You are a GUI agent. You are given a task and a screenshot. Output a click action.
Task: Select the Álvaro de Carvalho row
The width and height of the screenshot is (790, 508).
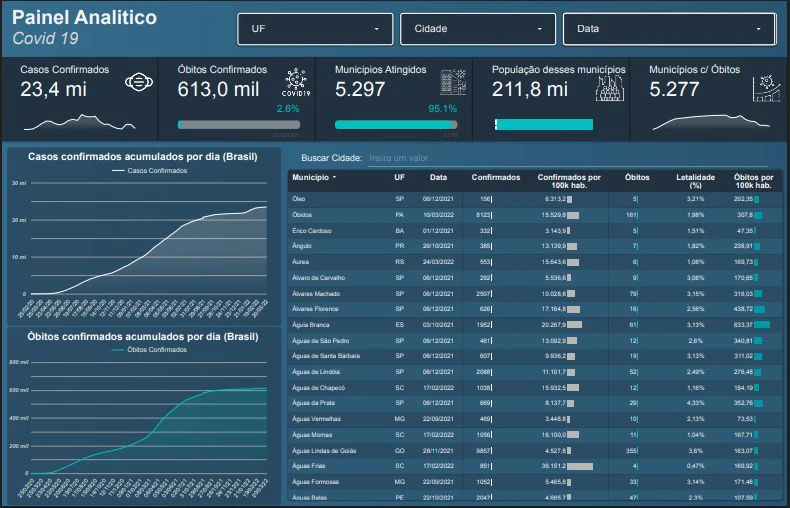535,278
